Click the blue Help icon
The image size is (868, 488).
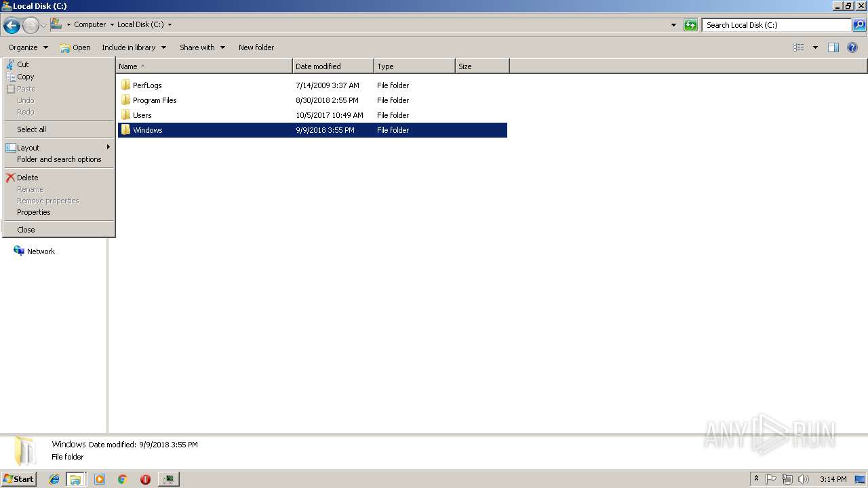point(853,47)
